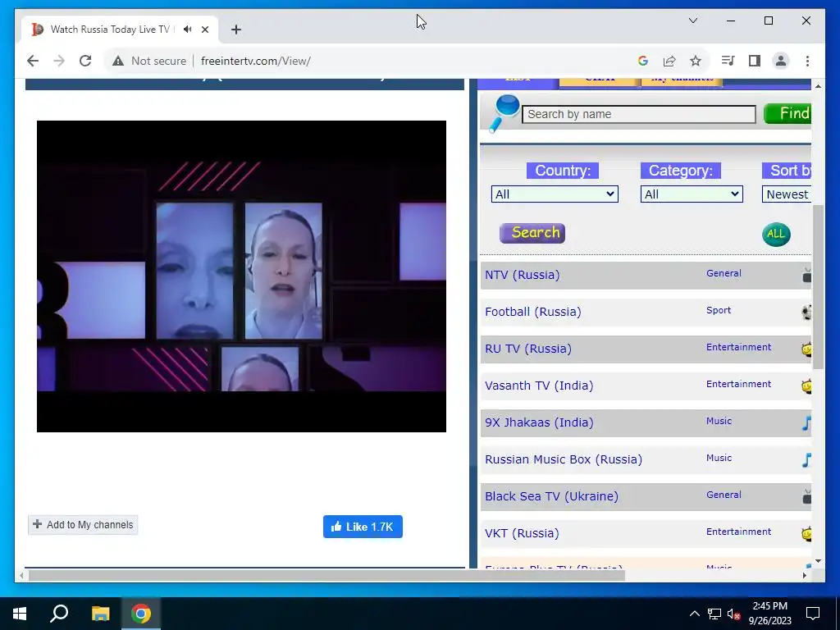Open VKT (Russia) channel

(x=522, y=533)
